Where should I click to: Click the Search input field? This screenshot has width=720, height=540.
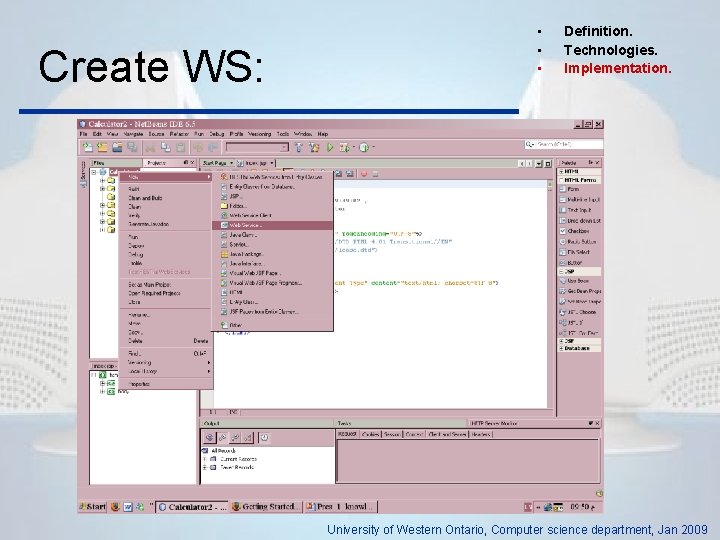coord(563,145)
